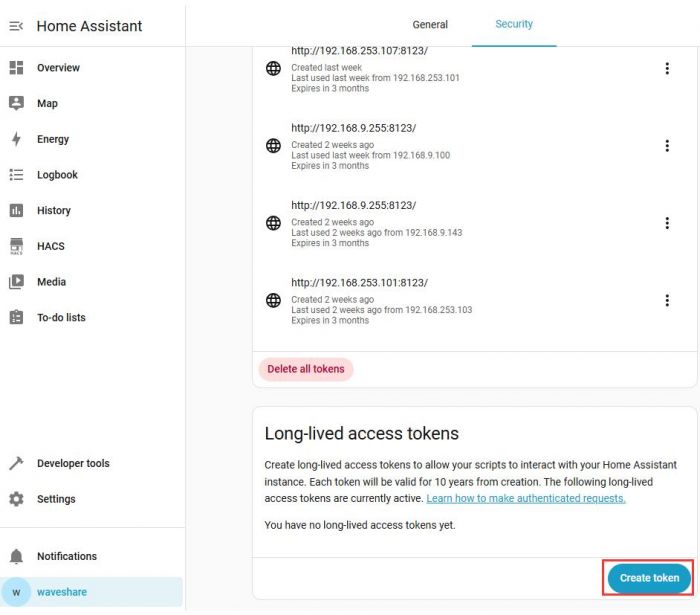Collapse the sidebar using hamburger menu icon
The height and width of the screenshot is (615, 700).
(x=16, y=26)
